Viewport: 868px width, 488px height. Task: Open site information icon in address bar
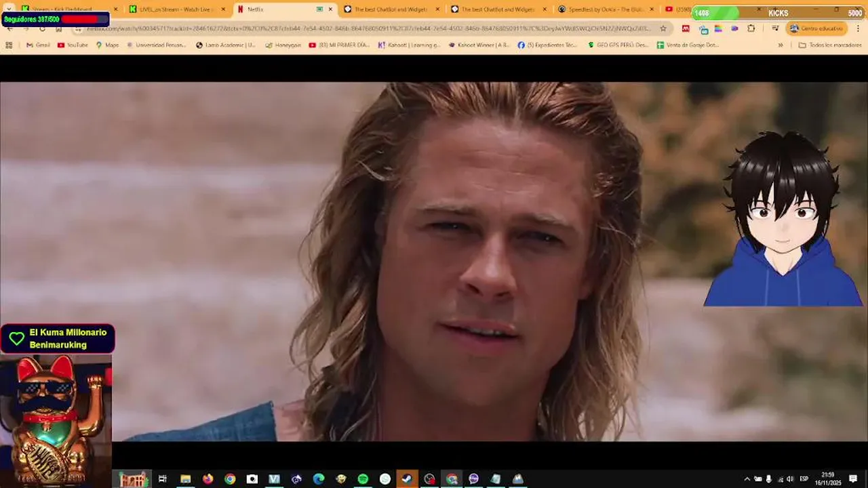(x=79, y=28)
